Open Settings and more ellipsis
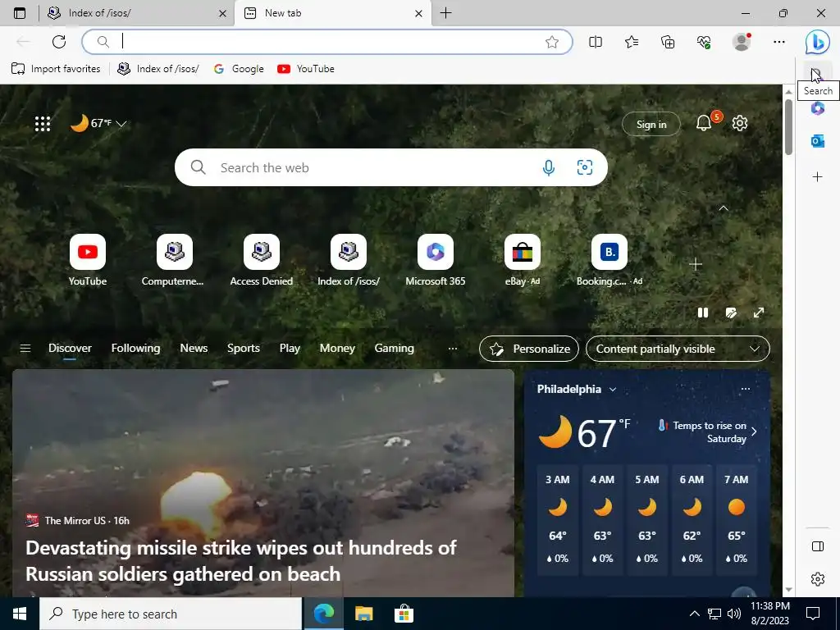The image size is (840, 630). pyautogui.click(x=779, y=42)
